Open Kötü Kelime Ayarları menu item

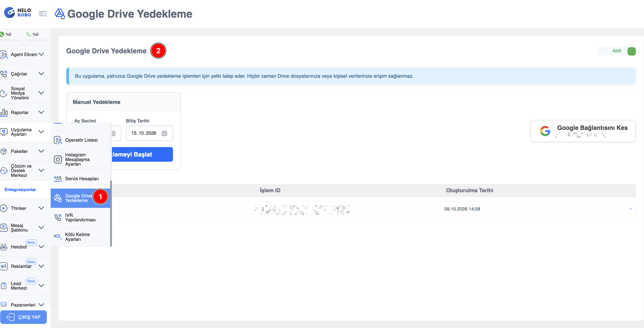point(80,237)
